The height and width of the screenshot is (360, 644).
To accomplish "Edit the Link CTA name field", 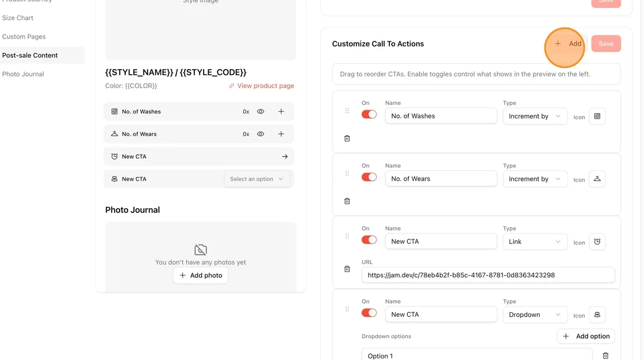I will pos(441,241).
